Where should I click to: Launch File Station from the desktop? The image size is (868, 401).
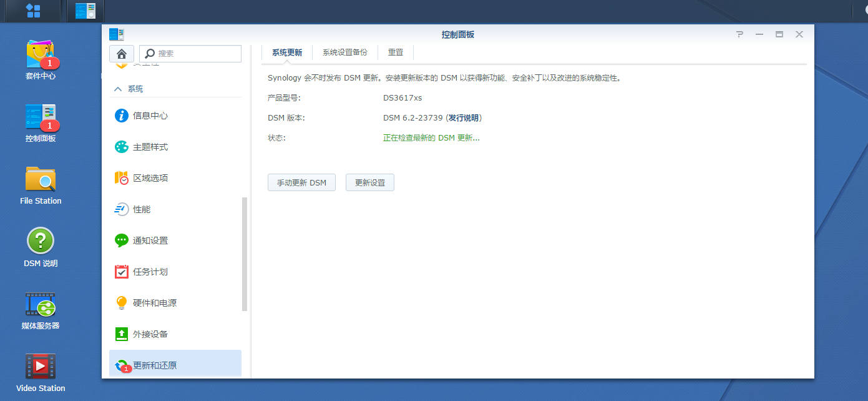pyautogui.click(x=41, y=185)
